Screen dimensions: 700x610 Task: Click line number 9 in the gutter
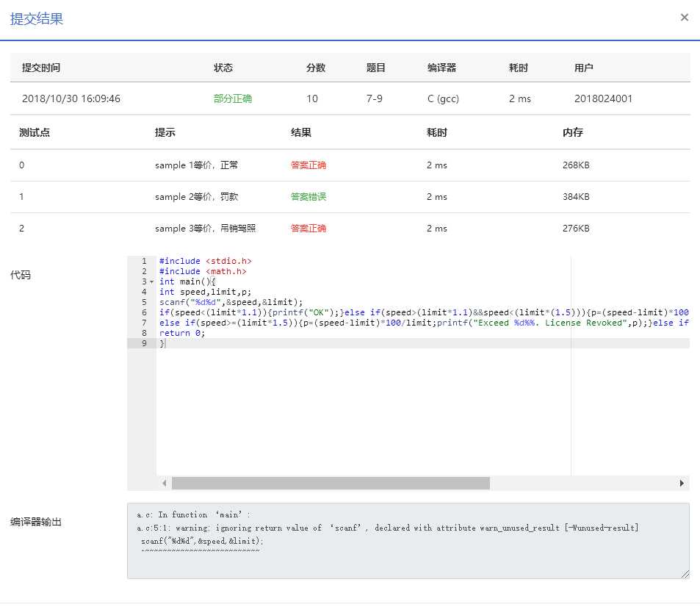tap(144, 343)
